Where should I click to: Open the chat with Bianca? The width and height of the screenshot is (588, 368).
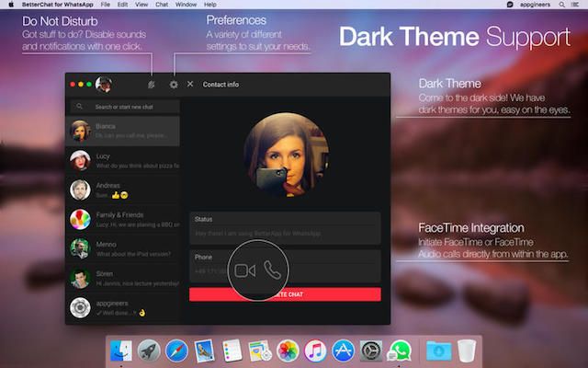click(x=122, y=131)
